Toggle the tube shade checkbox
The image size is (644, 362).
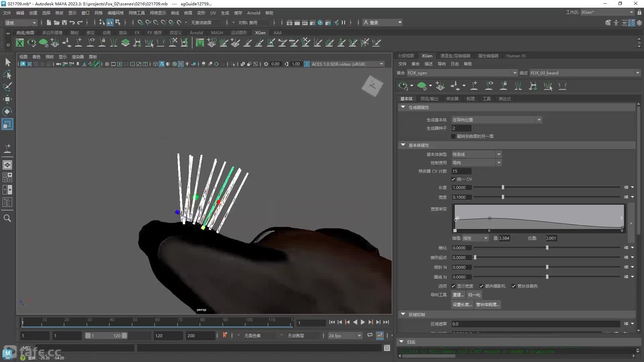point(514,286)
